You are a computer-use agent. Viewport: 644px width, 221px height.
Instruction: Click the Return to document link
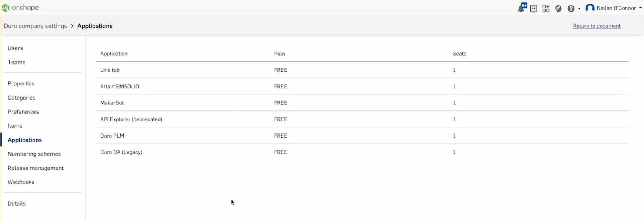[x=597, y=26]
